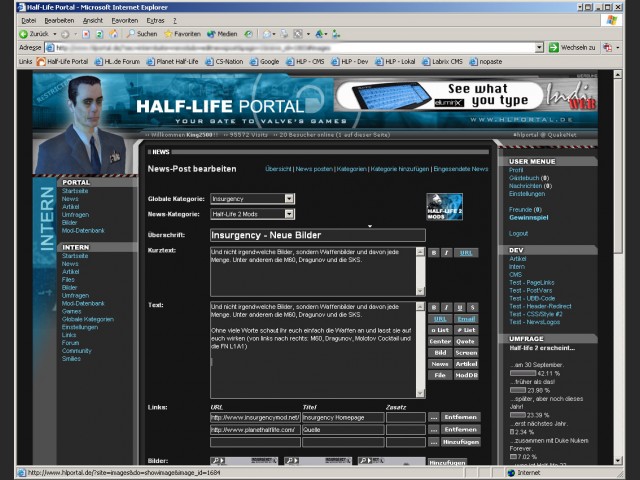Click the Smilies link in Intern menu
The height and width of the screenshot is (480, 640).
point(71,359)
